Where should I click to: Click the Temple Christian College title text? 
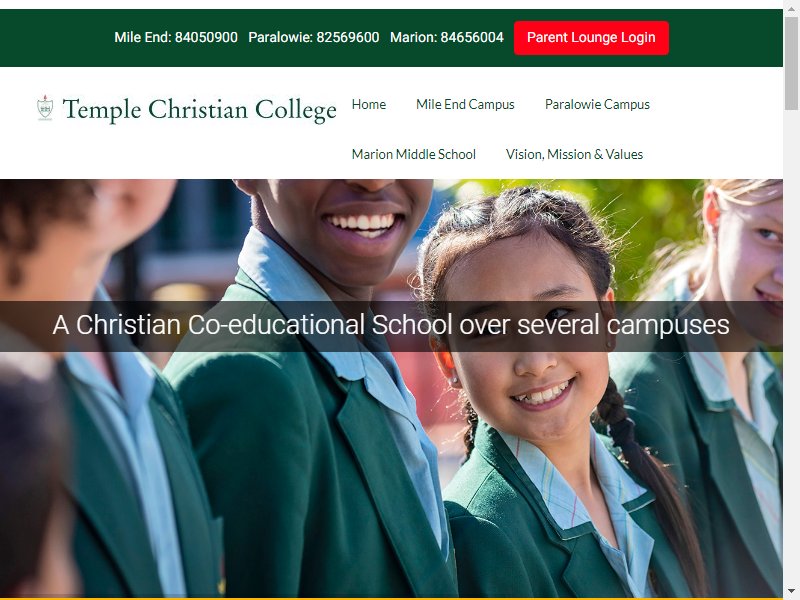click(x=199, y=109)
